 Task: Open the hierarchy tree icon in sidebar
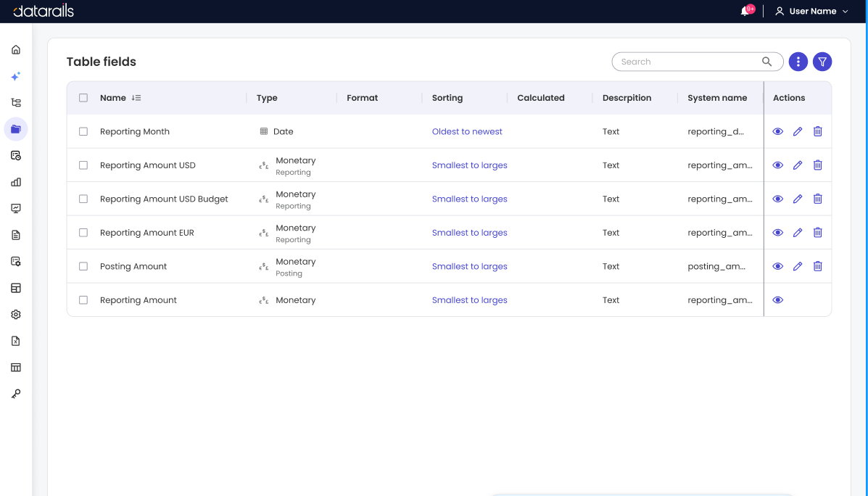click(16, 102)
